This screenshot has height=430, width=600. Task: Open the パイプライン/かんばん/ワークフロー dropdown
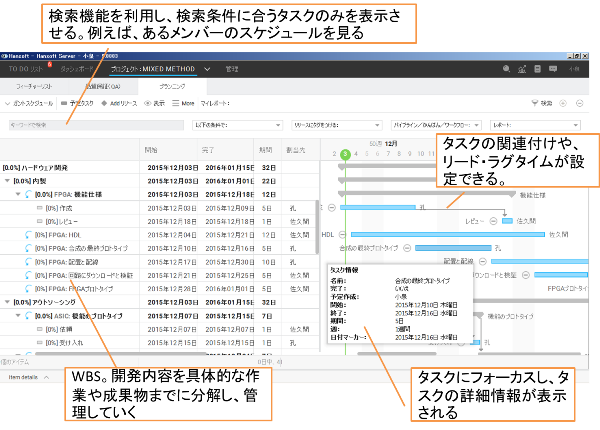(436, 125)
